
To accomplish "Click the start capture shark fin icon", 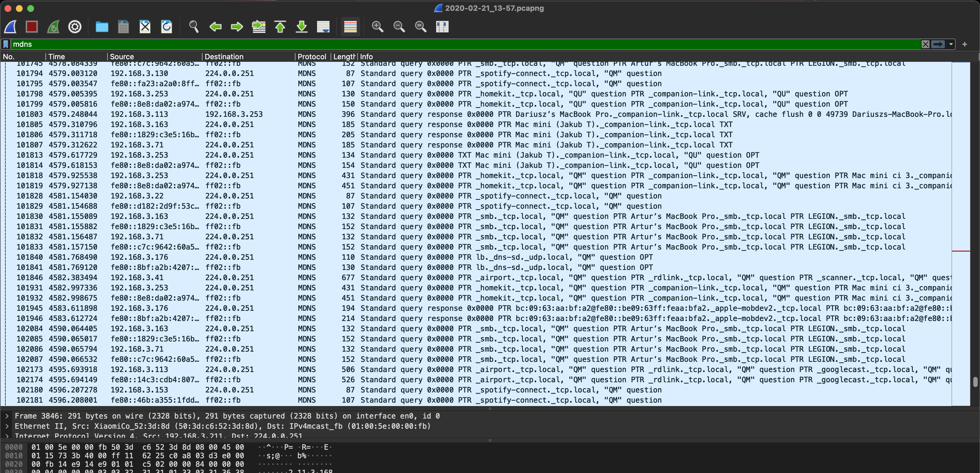I will [x=10, y=27].
